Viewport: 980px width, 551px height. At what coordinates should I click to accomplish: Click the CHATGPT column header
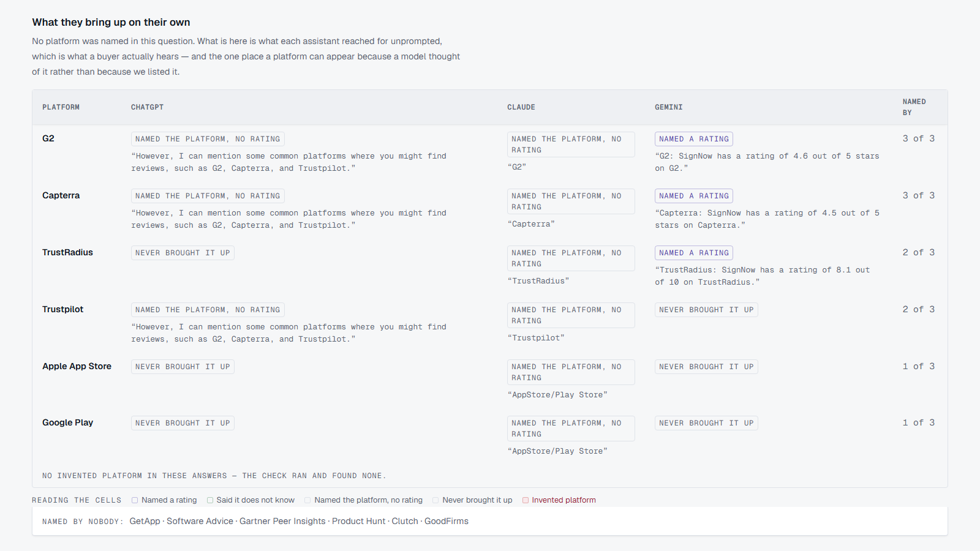point(148,107)
